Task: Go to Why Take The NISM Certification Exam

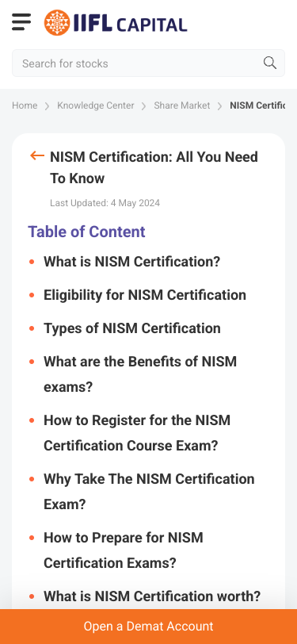Action: point(149,492)
